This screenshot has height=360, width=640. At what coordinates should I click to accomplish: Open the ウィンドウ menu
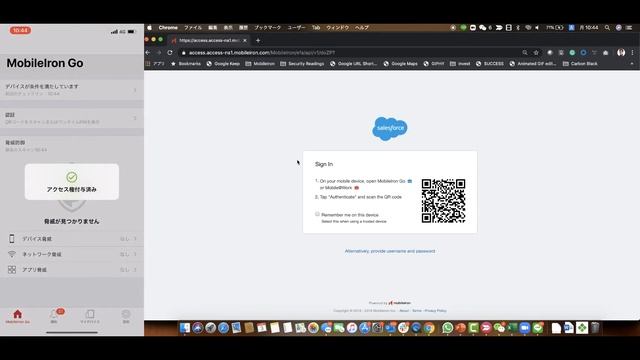(x=337, y=28)
